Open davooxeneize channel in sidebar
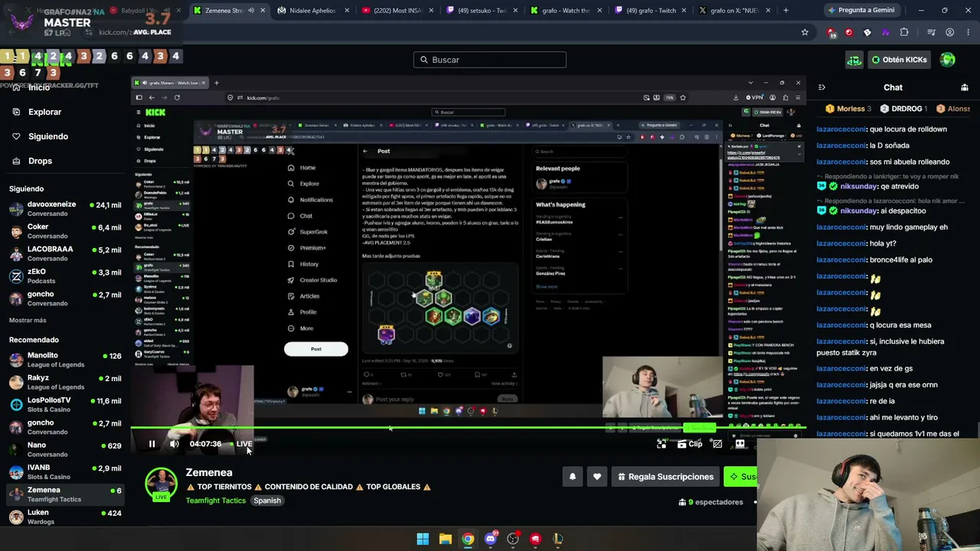Image resolution: width=980 pixels, height=551 pixels. [65, 209]
